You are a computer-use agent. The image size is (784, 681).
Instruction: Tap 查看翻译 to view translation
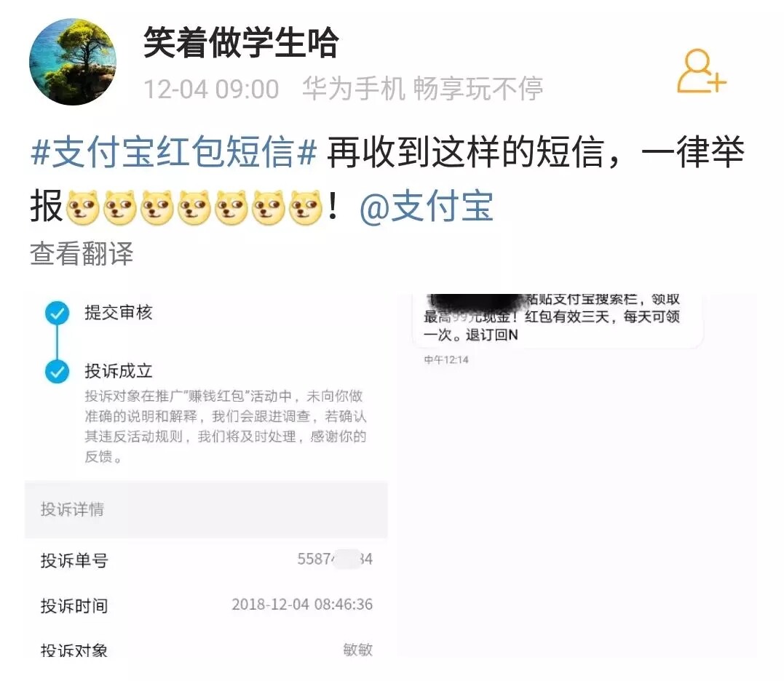pyautogui.click(x=82, y=253)
